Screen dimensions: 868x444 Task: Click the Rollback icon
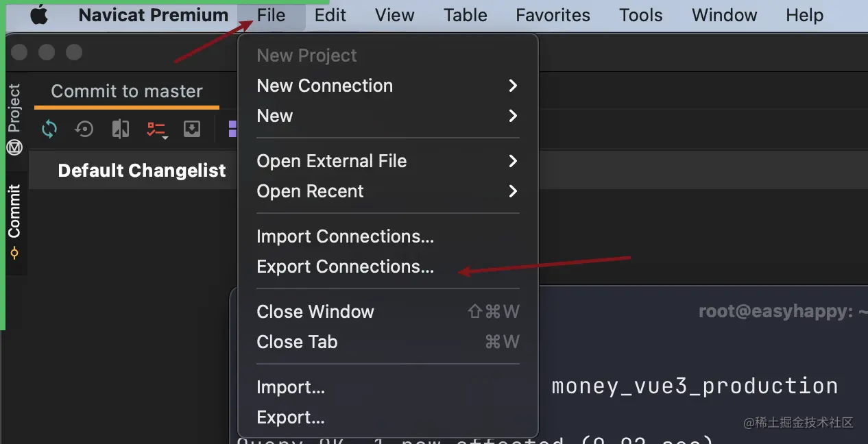[x=84, y=129]
